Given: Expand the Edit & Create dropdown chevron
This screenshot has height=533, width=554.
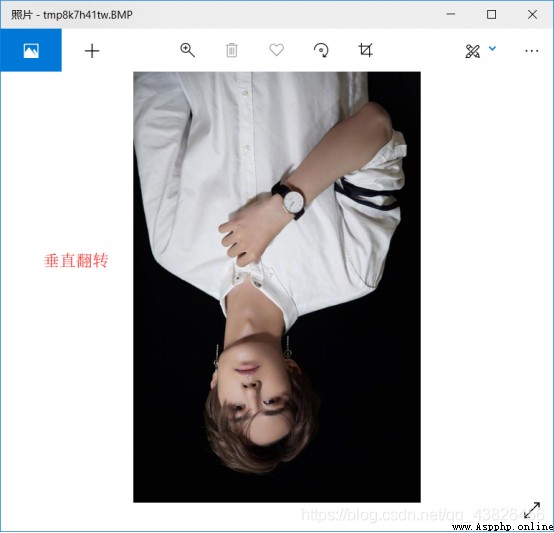Looking at the screenshot, I should 492,48.
